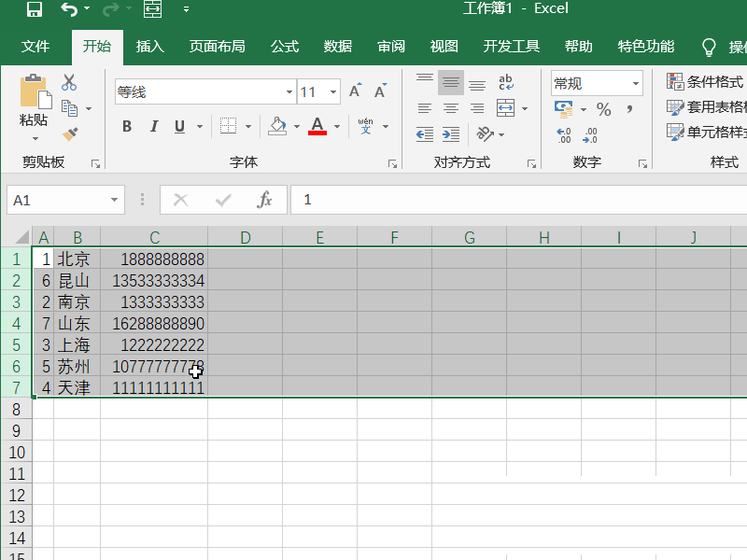Open the 插入 ribbon tab
747x560 pixels.
pyautogui.click(x=150, y=46)
